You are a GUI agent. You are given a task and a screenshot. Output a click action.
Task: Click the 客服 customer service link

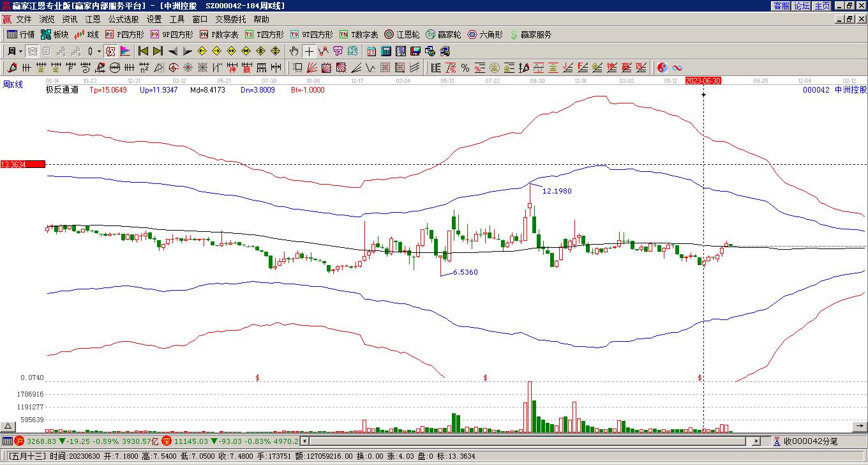(781, 6)
